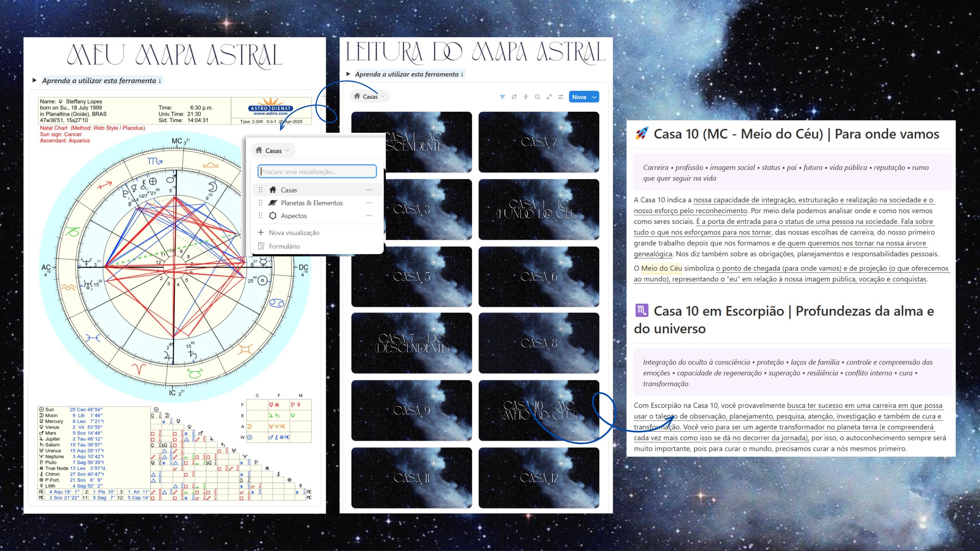Click the expand full-page arrows icon
Viewport: 980px width, 551px height.
[549, 97]
